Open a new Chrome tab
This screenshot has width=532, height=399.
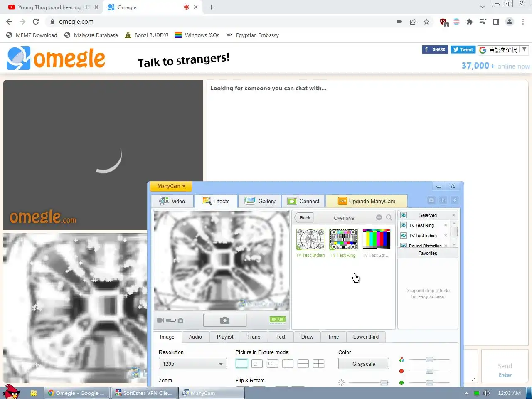[x=212, y=7]
